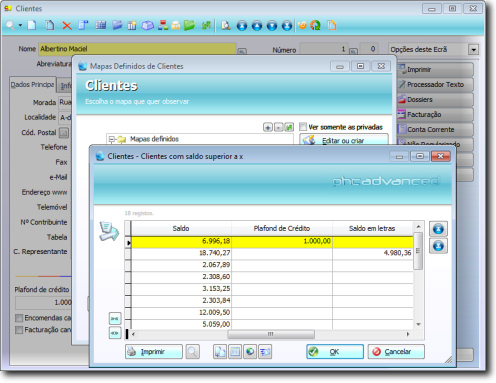Click the table layout icon in dialog bottom bar

(235, 352)
